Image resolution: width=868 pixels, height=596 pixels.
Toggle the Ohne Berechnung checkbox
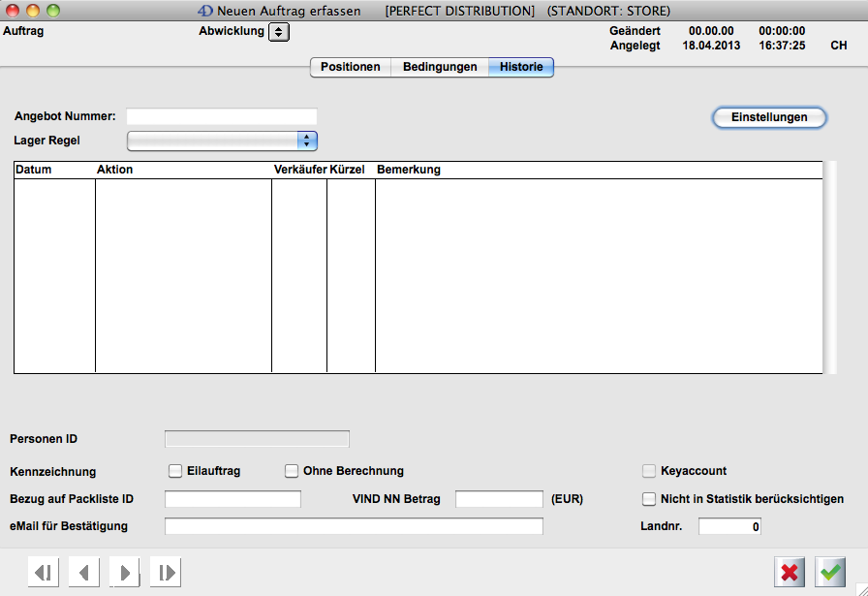point(292,471)
